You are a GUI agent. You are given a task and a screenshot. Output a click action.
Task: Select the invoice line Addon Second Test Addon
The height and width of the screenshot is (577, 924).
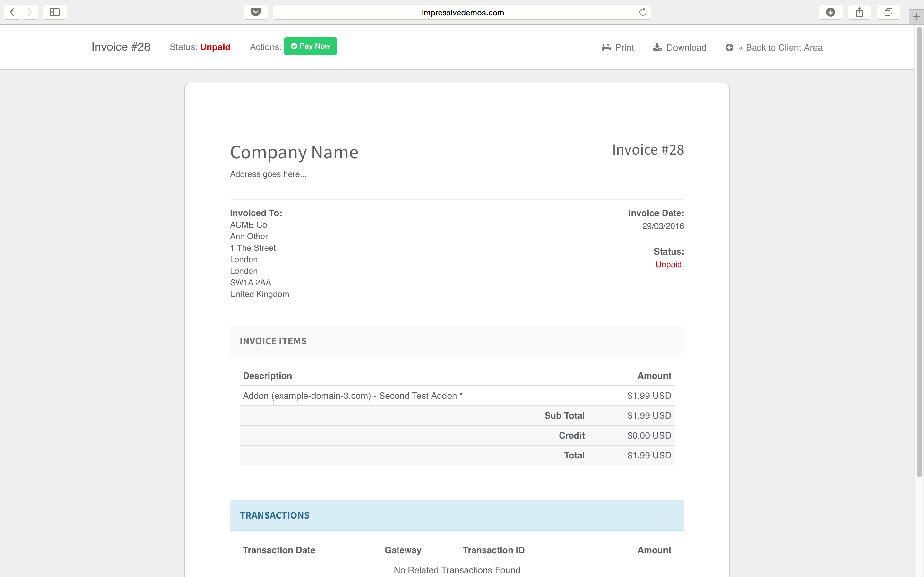click(x=352, y=396)
